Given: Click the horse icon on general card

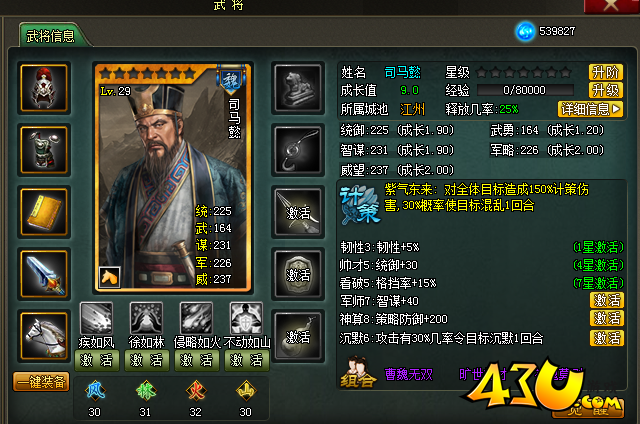Looking at the screenshot, I should (109, 277).
